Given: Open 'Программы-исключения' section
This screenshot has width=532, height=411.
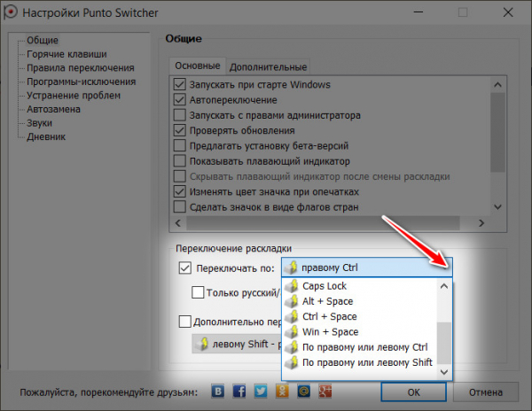Looking at the screenshot, I should click(x=81, y=81).
